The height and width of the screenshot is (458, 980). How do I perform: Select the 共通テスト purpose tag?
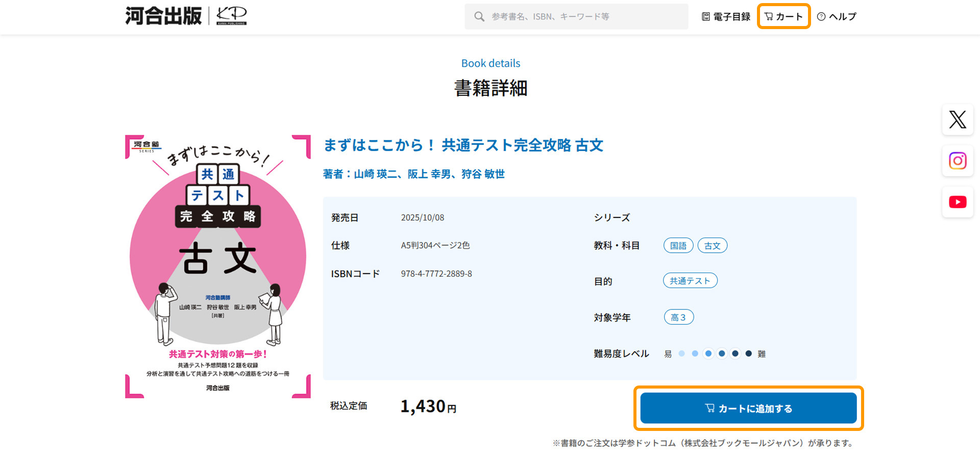[690, 281]
